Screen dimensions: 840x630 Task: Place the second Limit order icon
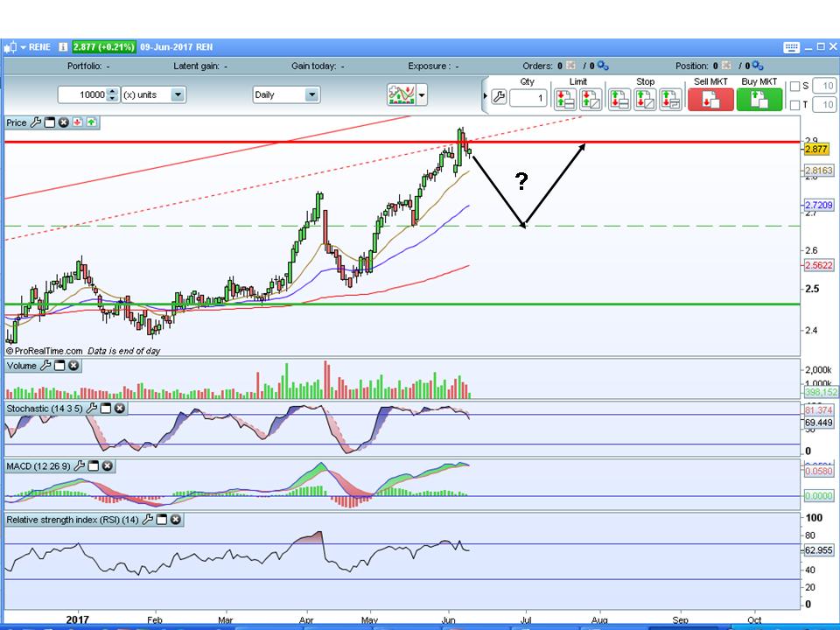tap(591, 100)
